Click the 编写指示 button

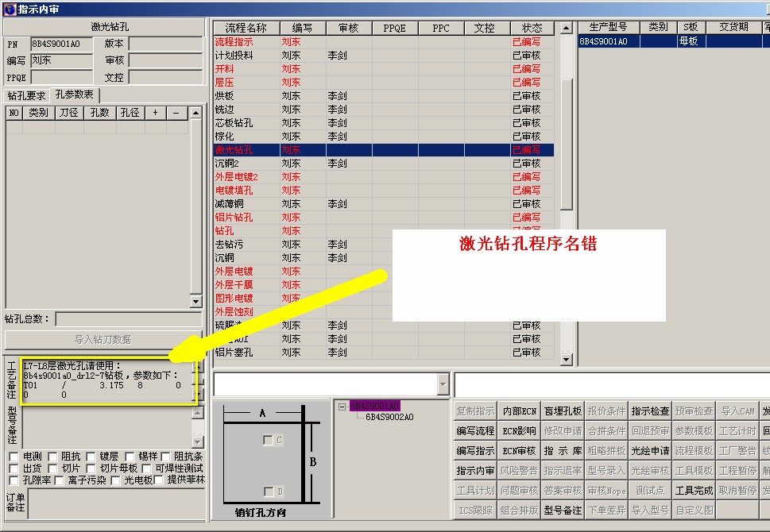475,450
